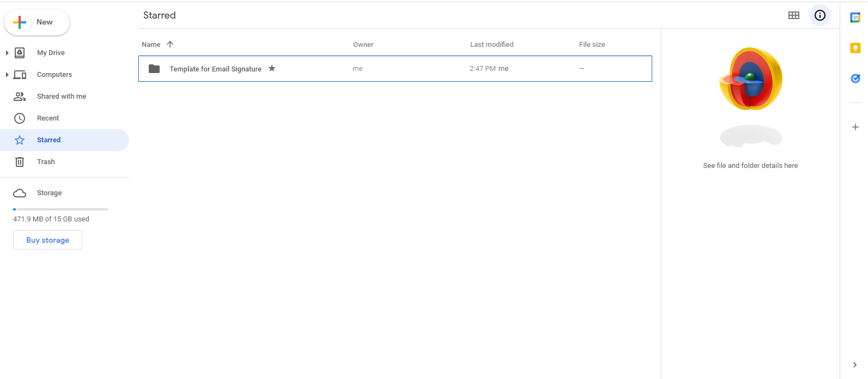This screenshot has height=379, width=868.
Task: Open Google Keep side panel
Action: point(855,48)
